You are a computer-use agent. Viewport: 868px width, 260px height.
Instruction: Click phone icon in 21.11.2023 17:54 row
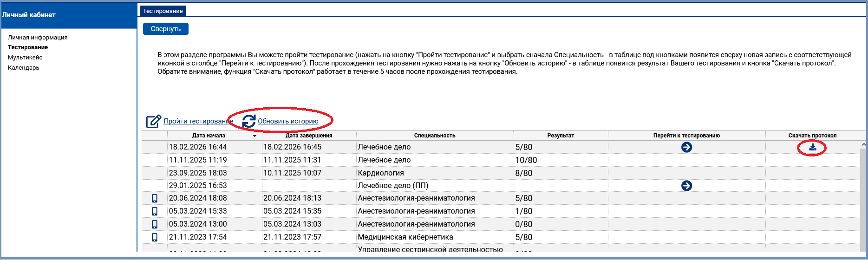pyautogui.click(x=155, y=237)
